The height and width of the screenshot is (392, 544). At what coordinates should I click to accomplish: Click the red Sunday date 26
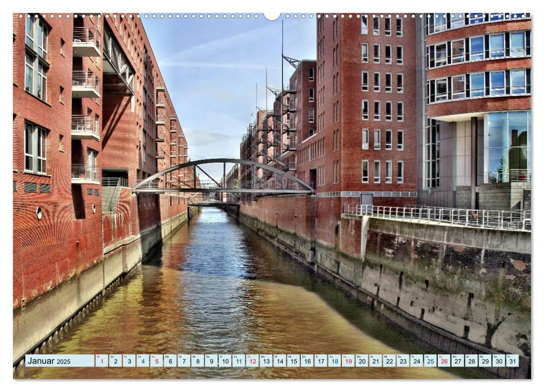click(x=444, y=361)
